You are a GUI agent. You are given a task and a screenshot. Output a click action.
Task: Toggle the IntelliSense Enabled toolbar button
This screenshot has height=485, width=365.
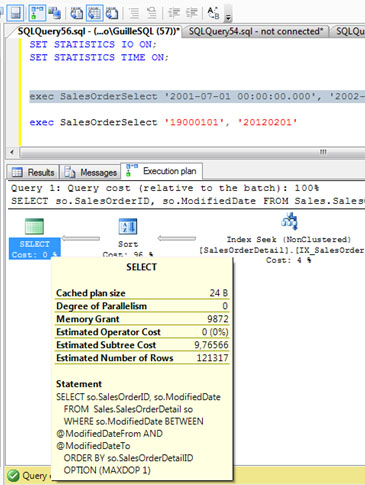(x=15, y=13)
